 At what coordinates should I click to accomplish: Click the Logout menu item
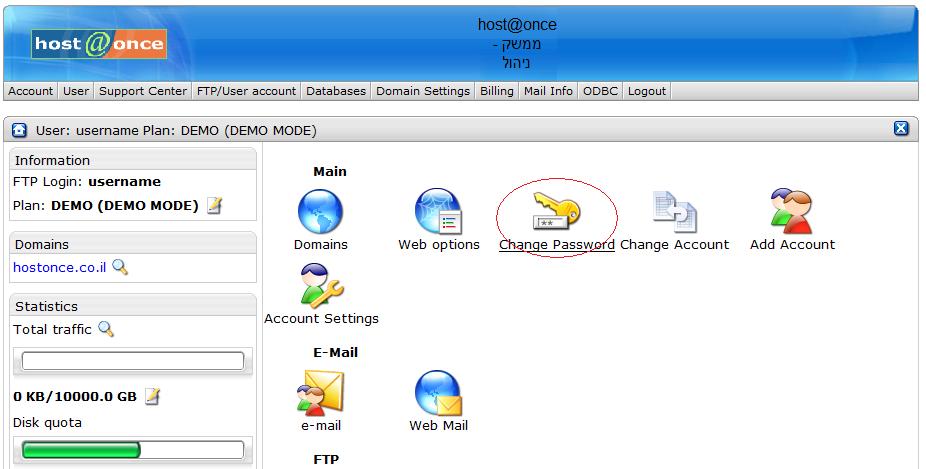(646, 91)
